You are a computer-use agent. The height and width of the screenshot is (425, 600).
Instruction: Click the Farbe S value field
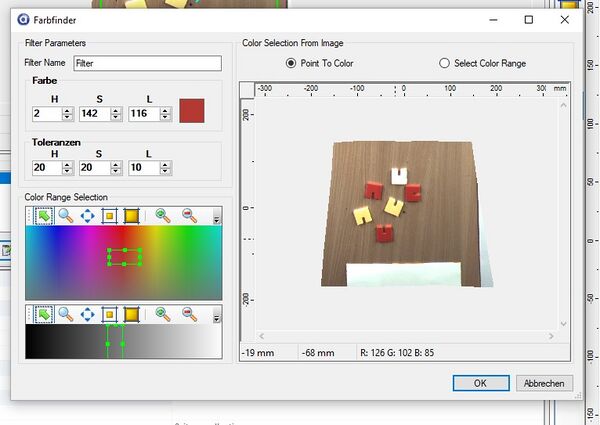[x=94, y=114]
